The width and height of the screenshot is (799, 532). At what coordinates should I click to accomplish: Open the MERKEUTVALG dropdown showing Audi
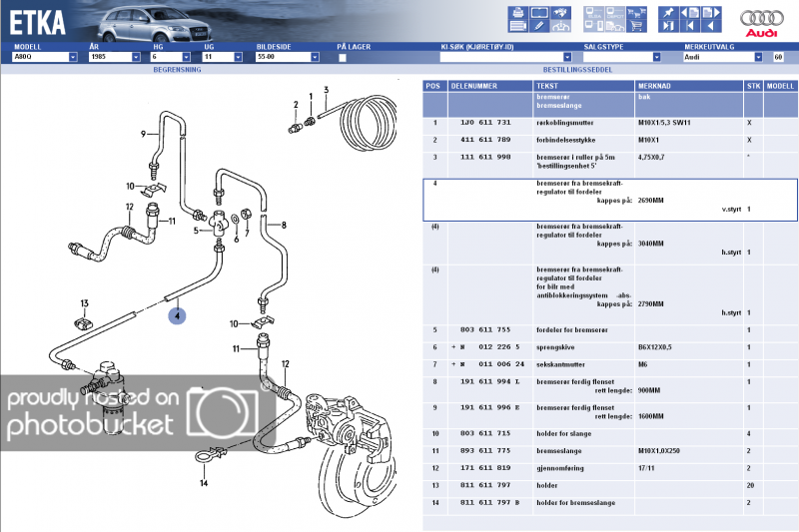click(x=760, y=58)
